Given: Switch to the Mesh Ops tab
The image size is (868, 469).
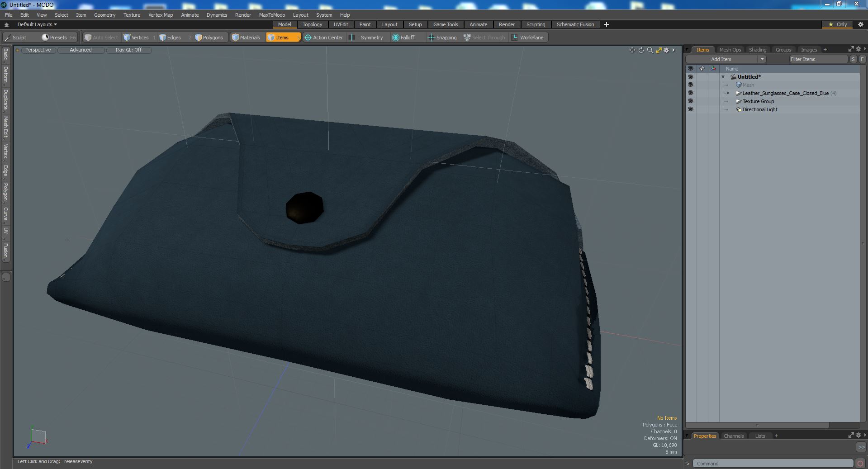Looking at the screenshot, I should click(730, 50).
